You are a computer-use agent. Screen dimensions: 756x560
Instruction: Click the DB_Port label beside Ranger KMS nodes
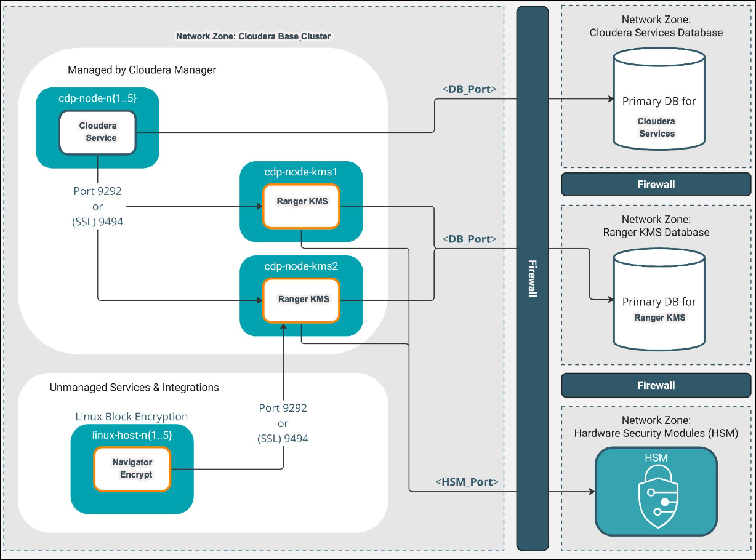469,239
